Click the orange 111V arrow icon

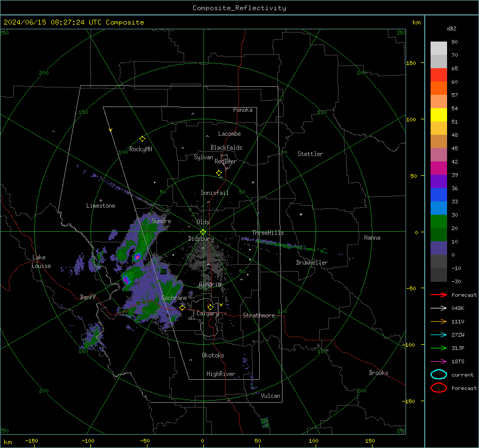[x=439, y=321]
